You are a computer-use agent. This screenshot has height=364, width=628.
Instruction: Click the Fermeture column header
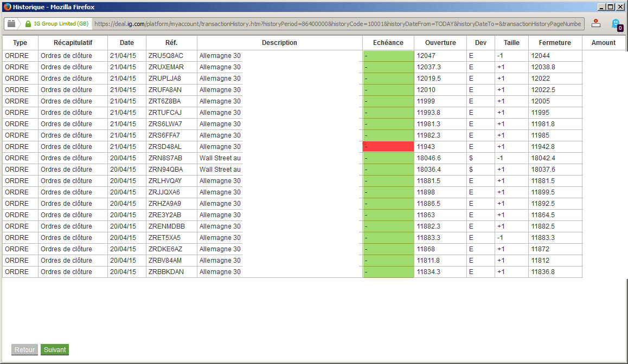(x=555, y=43)
